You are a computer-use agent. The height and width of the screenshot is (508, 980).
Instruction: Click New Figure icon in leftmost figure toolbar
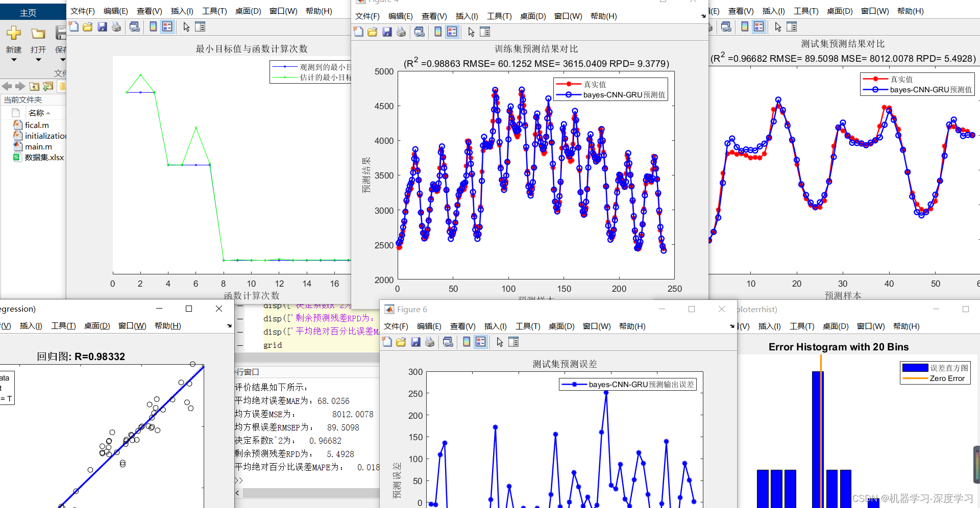(x=74, y=27)
